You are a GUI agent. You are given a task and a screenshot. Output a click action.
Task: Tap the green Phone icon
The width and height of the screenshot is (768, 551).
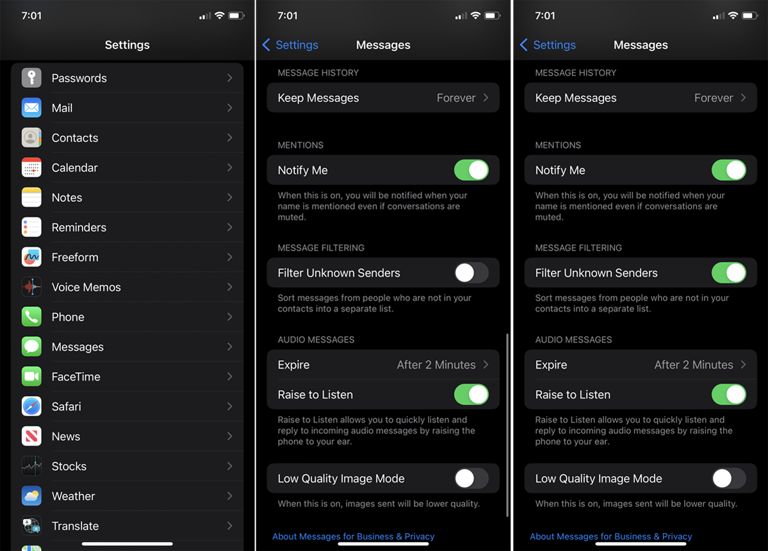tap(31, 317)
